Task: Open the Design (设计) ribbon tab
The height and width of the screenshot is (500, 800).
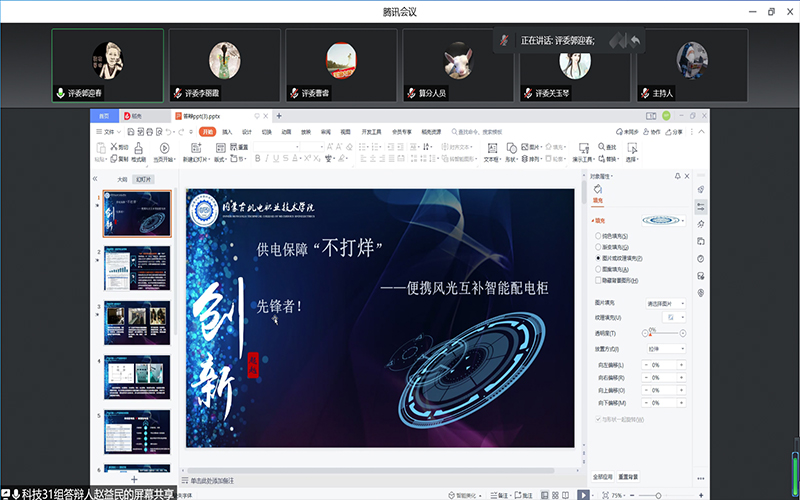Action: tap(246, 131)
